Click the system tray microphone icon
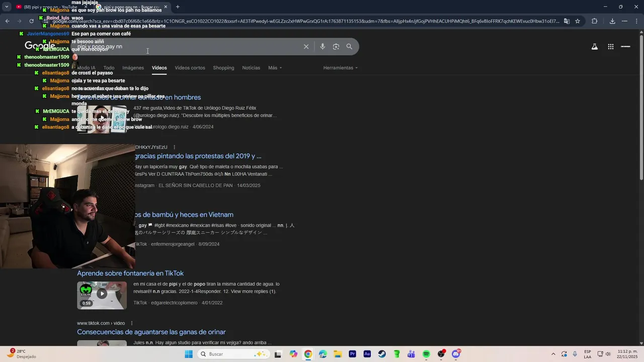644x362 pixels. point(575,354)
